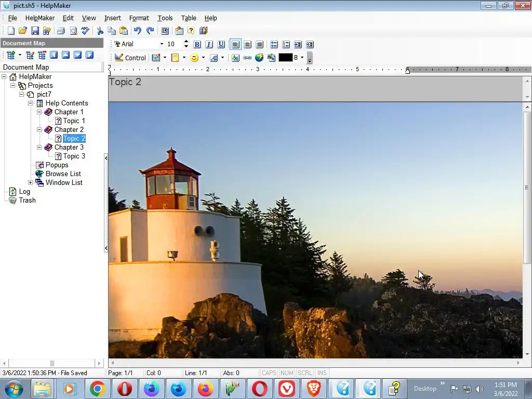Click the globe with lightning icon
The height and width of the screenshot is (399, 532).
tap(259, 58)
